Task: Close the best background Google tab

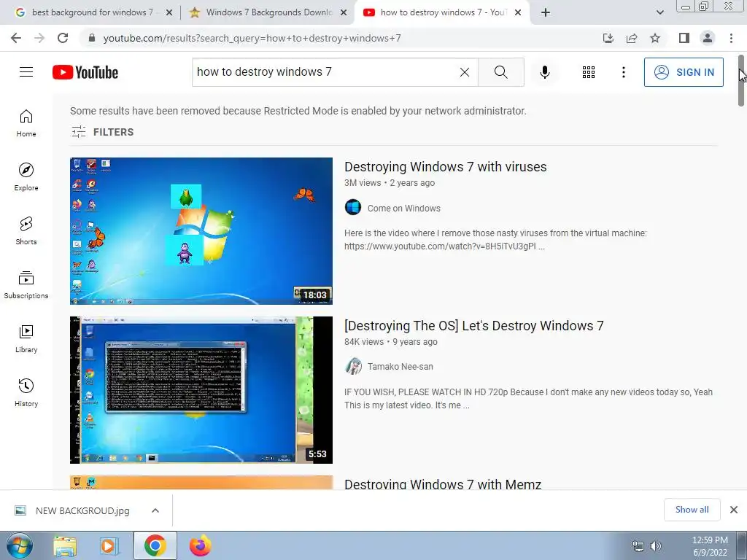Action: 169,12
